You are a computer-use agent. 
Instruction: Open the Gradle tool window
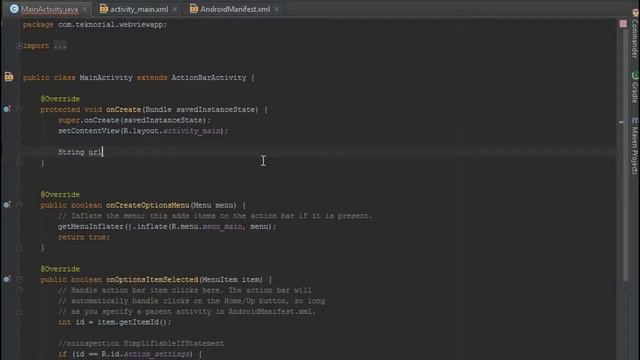[x=635, y=87]
